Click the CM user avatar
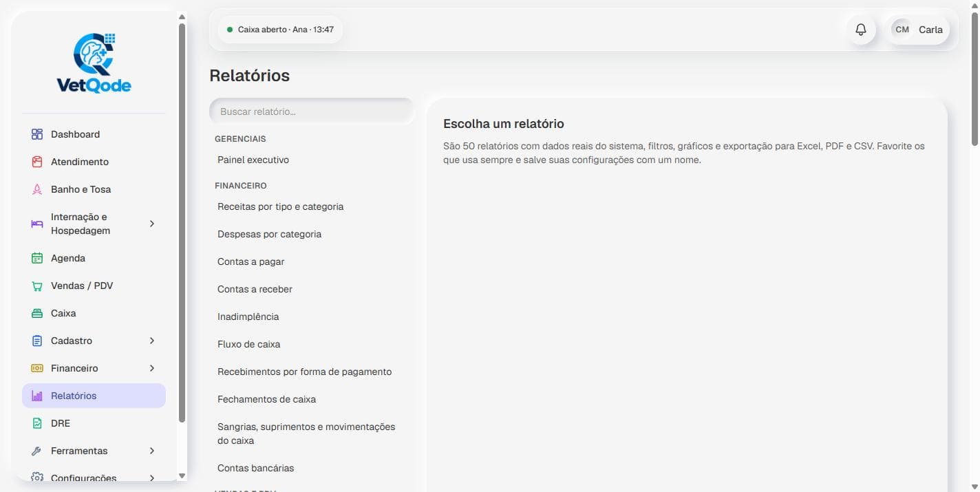 (x=902, y=30)
